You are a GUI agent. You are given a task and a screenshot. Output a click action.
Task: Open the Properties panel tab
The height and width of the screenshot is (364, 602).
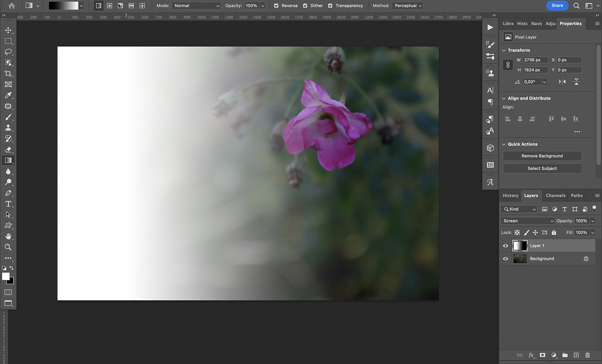point(570,23)
